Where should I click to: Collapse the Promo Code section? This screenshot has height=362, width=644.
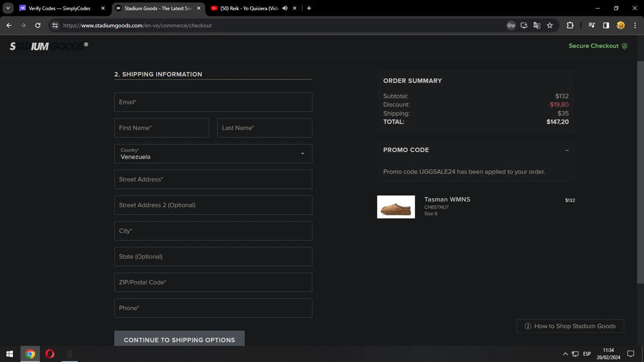tap(567, 150)
